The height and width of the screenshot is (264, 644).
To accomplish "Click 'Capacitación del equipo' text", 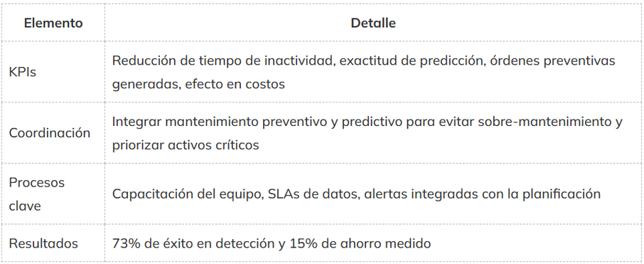I will pos(187,194).
